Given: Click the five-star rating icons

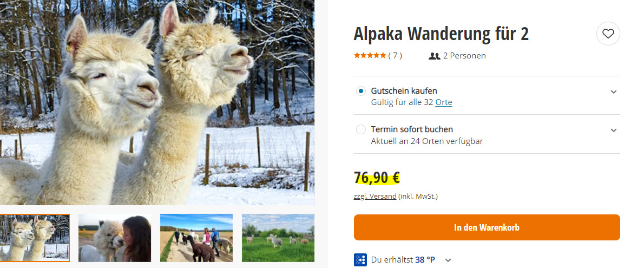Looking at the screenshot, I should click(x=370, y=56).
